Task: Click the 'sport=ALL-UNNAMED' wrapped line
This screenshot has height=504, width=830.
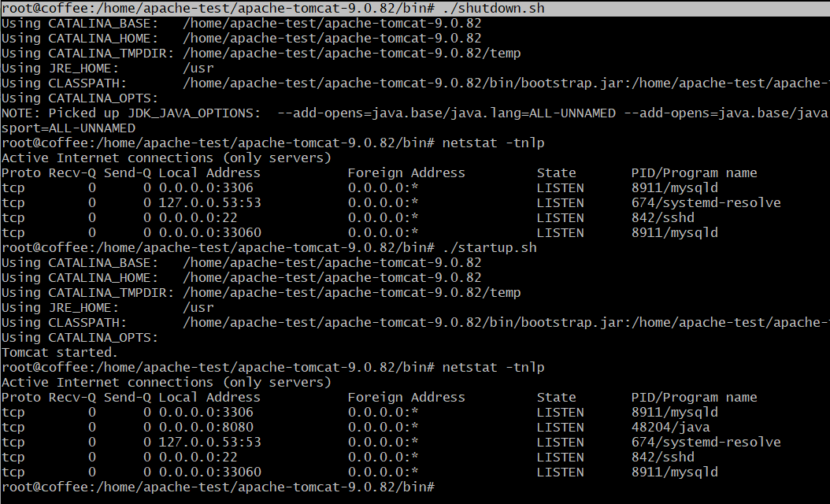Action: point(69,128)
